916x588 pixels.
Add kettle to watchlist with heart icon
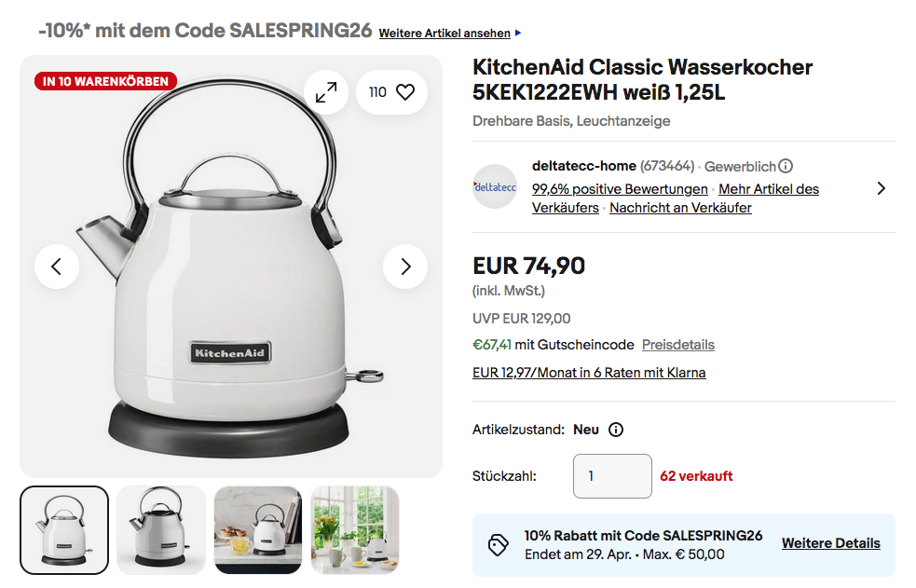tap(391, 92)
